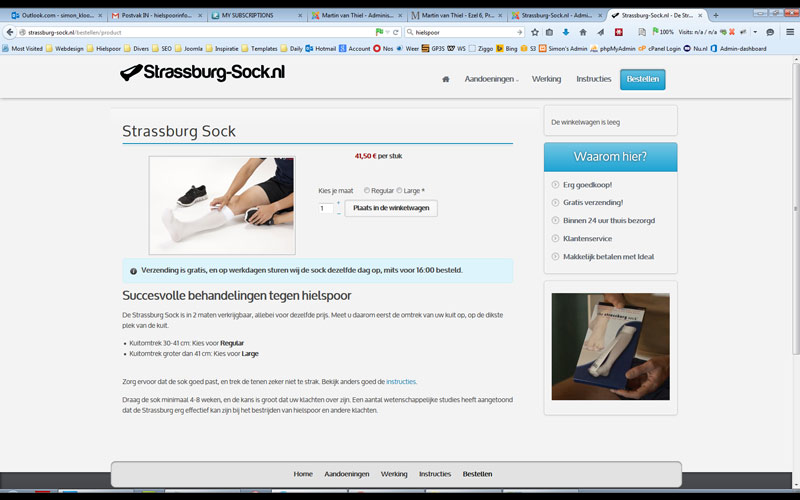Open the bookmarks list clipboard icon
800x500 pixels.
click(x=549, y=32)
